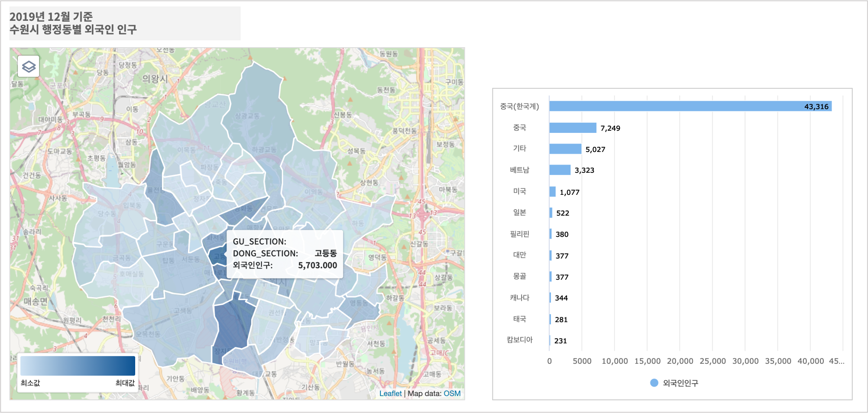This screenshot has width=868, height=413.
Task: Click the 당수동 district on the map
Action: [x=107, y=213]
